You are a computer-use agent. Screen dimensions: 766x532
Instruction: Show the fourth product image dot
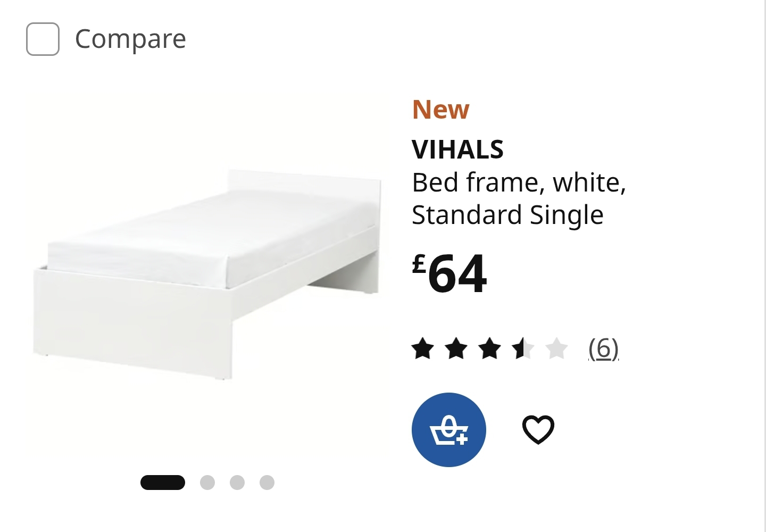[x=267, y=483]
